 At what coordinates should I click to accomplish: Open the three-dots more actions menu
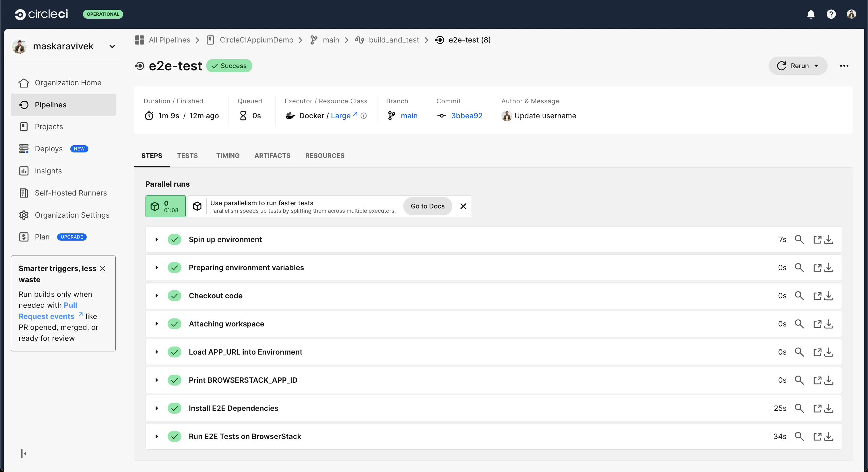click(844, 66)
